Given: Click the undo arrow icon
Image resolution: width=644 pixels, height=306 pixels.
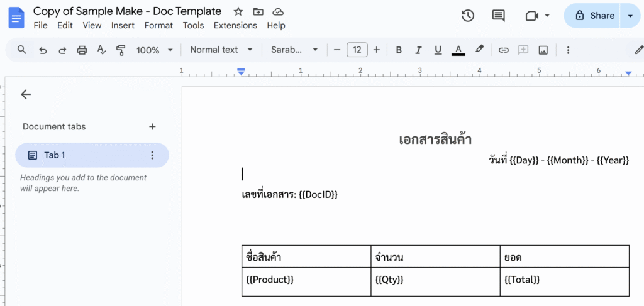Looking at the screenshot, I should (43, 50).
